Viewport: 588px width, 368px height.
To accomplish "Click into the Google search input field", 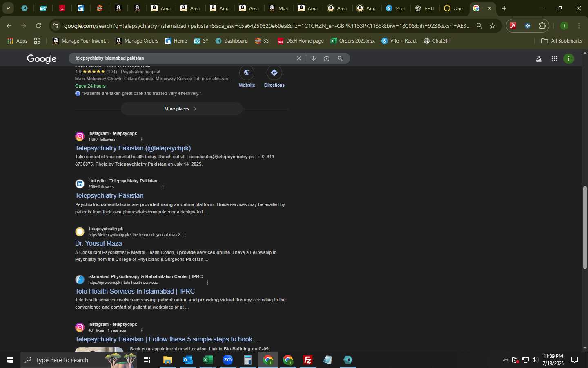I will click(184, 58).
